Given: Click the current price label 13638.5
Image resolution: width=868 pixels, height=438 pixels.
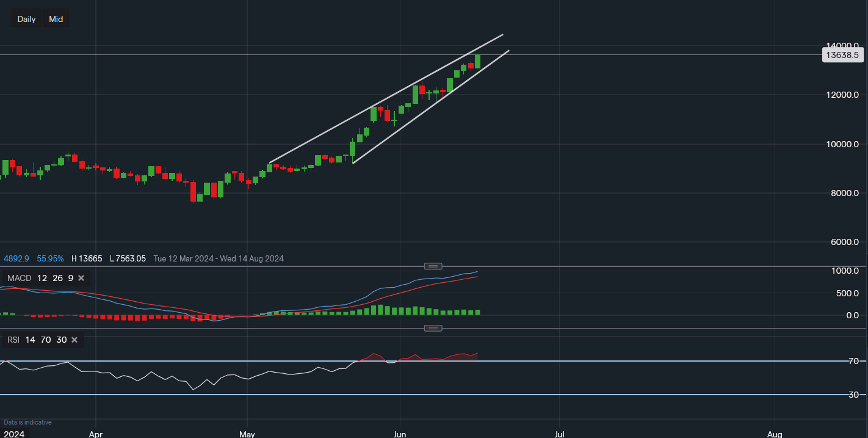Looking at the screenshot, I should coord(841,55).
